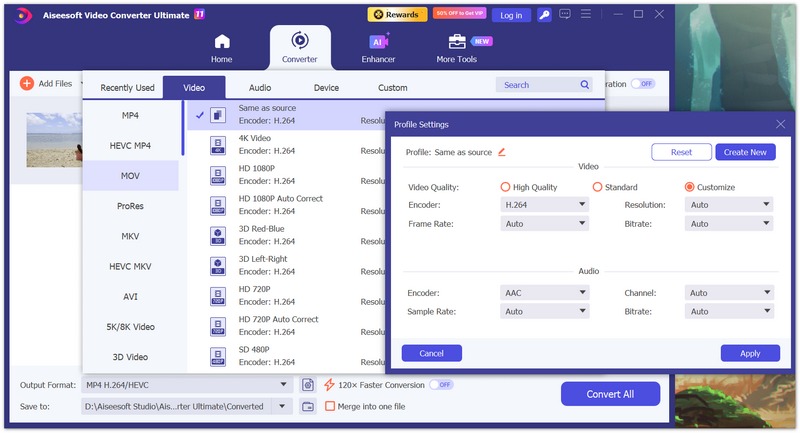Open the registration key icon

(544, 15)
